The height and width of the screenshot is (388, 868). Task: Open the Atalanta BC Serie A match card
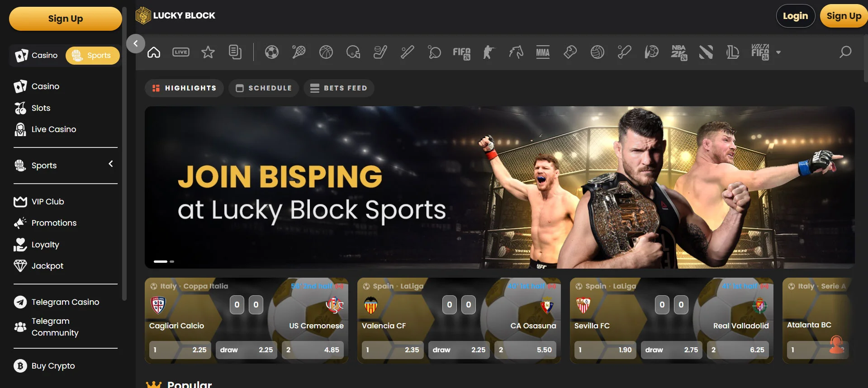(818, 320)
